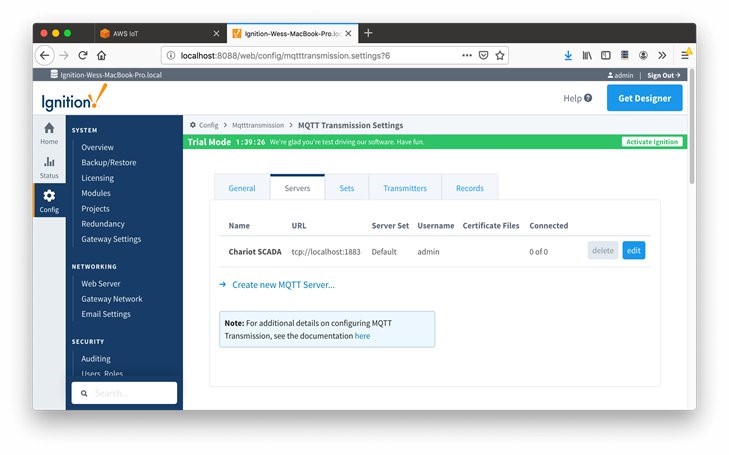Bookmark this page with the star
Viewport: 729px width, 455px height.
500,55
